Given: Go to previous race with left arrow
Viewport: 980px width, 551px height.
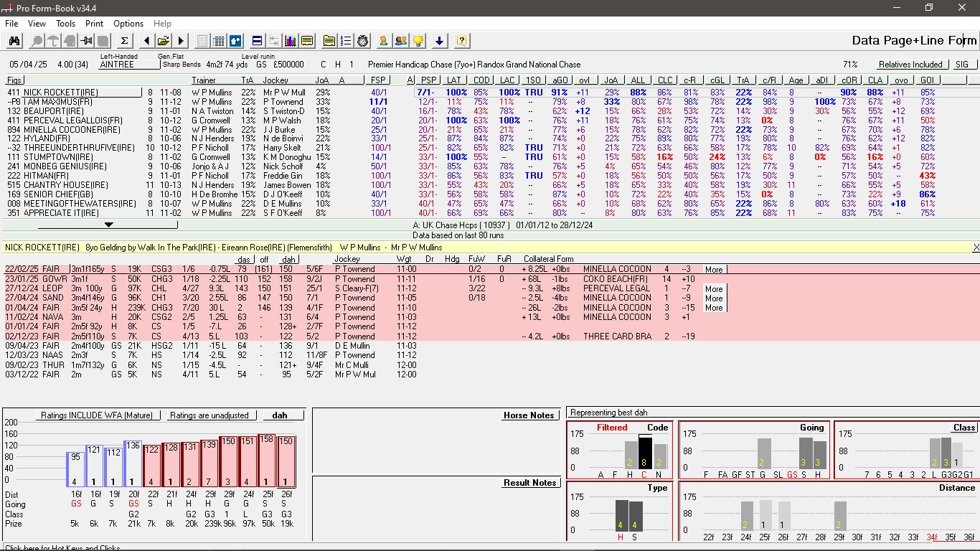Looking at the screenshot, I should [x=146, y=41].
